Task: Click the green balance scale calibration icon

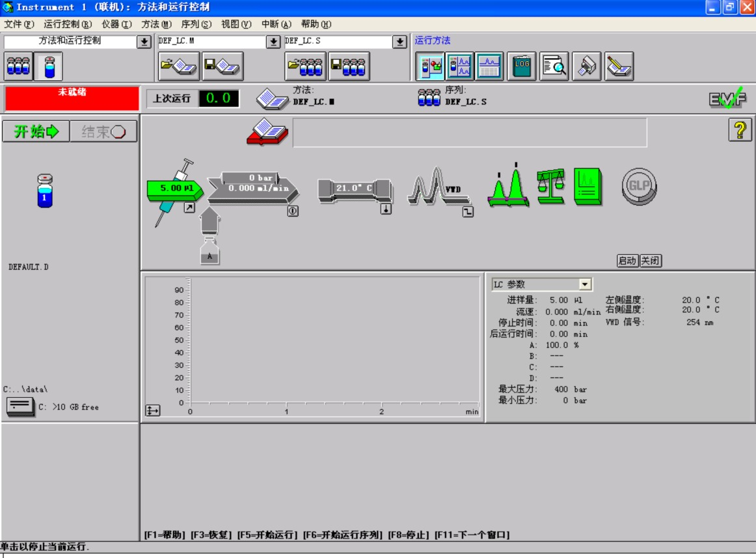Action: coord(550,187)
